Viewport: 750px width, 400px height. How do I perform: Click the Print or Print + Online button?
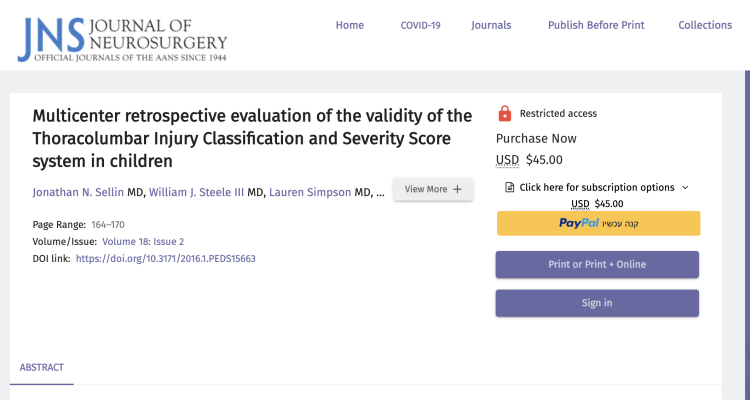tap(597, 264)
